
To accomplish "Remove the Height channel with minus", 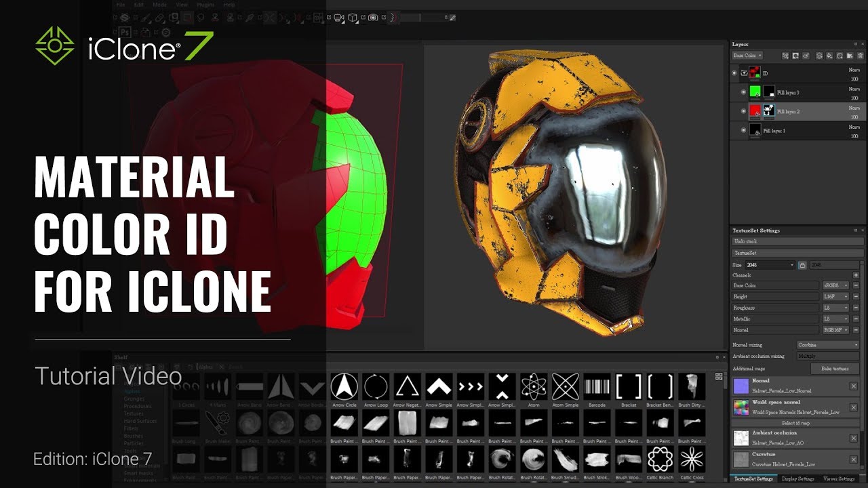I will coord(856,296).
